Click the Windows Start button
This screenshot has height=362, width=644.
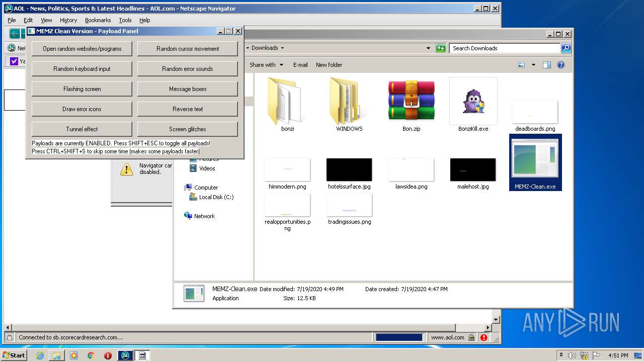point(14,355)
